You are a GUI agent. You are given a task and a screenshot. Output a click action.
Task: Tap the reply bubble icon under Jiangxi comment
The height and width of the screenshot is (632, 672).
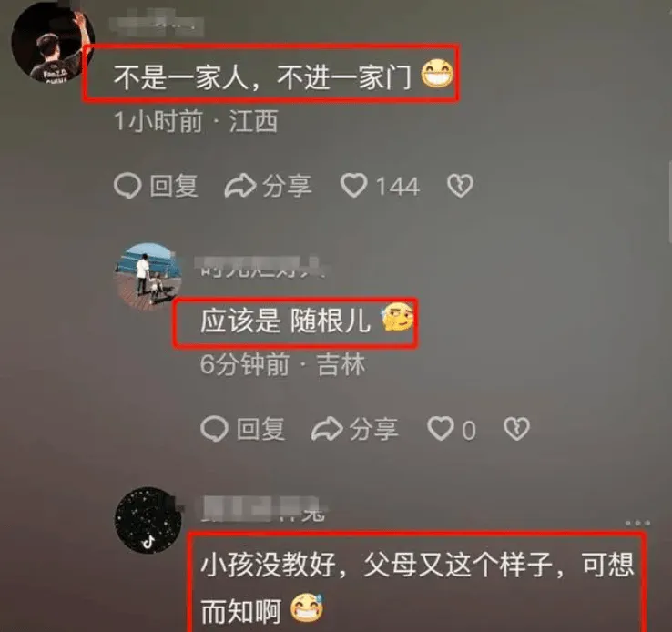tap(127, 186)
